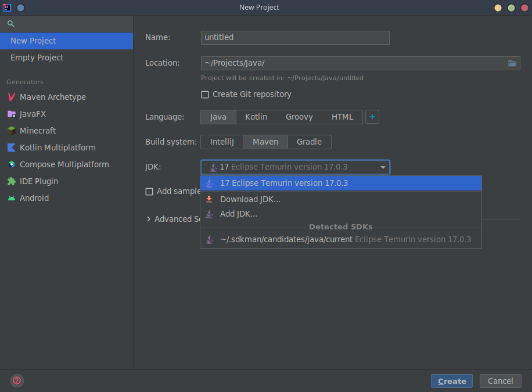This screenshot has width=532, height=392.
Task: Click the orange Download JDK arrow icon
Action: click(x=209, y=199)
